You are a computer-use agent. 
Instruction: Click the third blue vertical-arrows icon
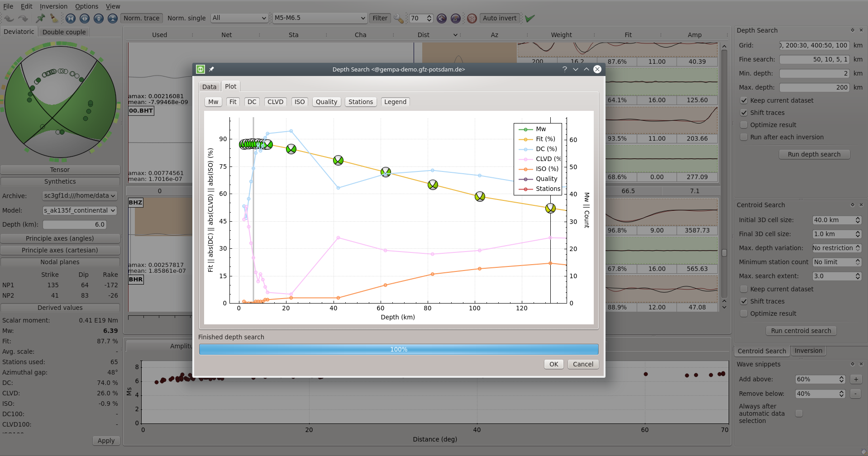pyautogui.click(x=99, y=18)
